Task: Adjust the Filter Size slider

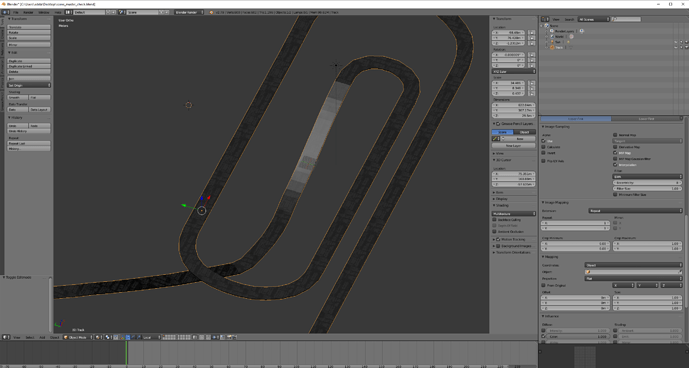Action: (x=647, y=189)
